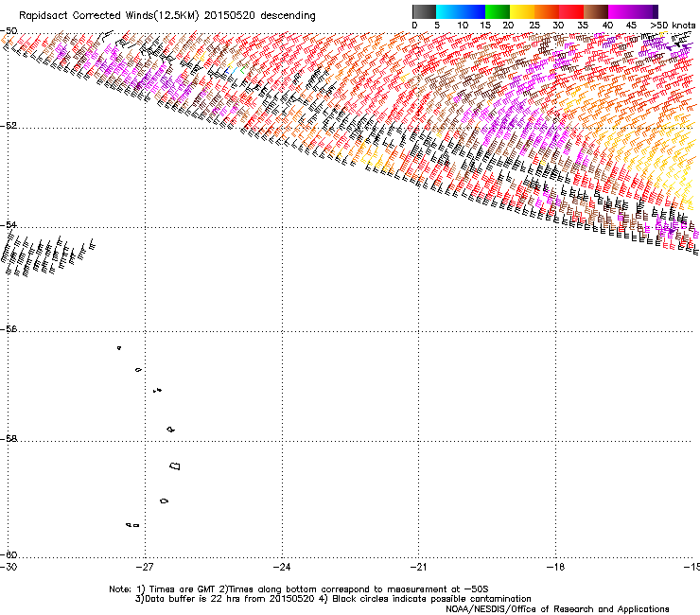Click the '-18' longitude axis label
The height and width of the screenshot is (615, 700).
point(556,567)
